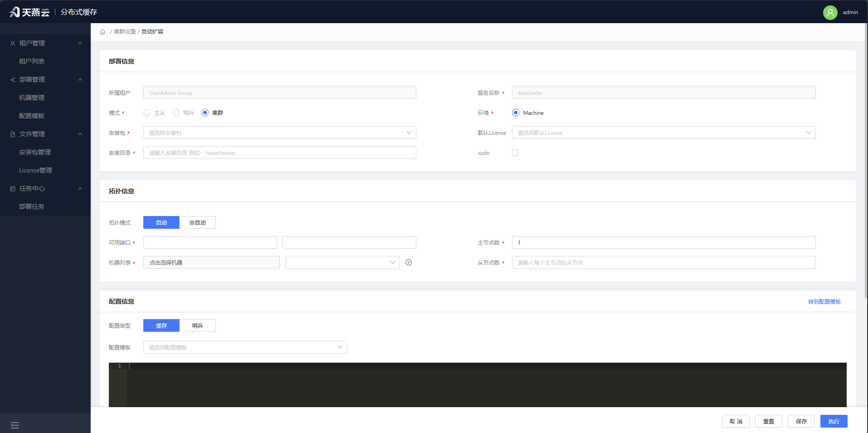The image size is (868, 433).
Task: Collapse the 文件管理 menu chevron
Action: (x=80, y=134)
